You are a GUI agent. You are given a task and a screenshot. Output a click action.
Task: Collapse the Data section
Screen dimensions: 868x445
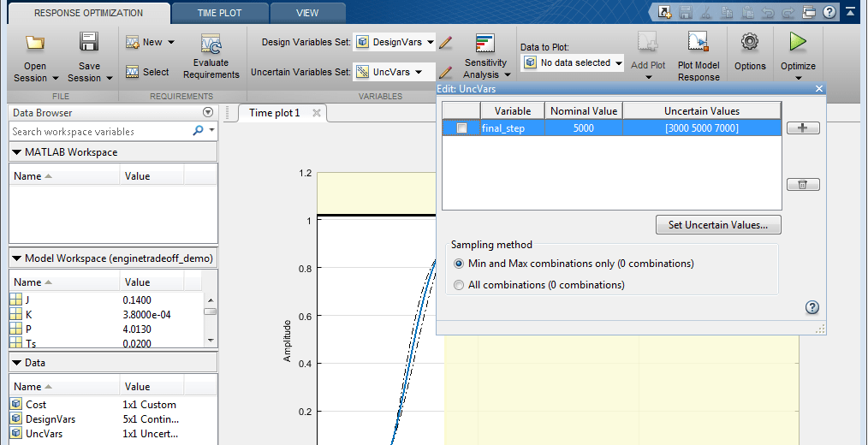coord(16,363)
